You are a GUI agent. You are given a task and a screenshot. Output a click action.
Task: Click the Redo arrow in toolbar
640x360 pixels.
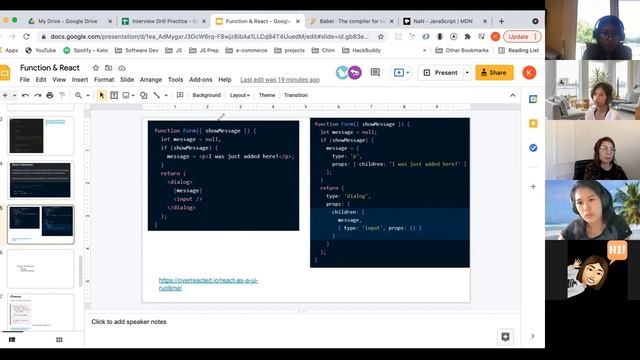coord(38,95)
